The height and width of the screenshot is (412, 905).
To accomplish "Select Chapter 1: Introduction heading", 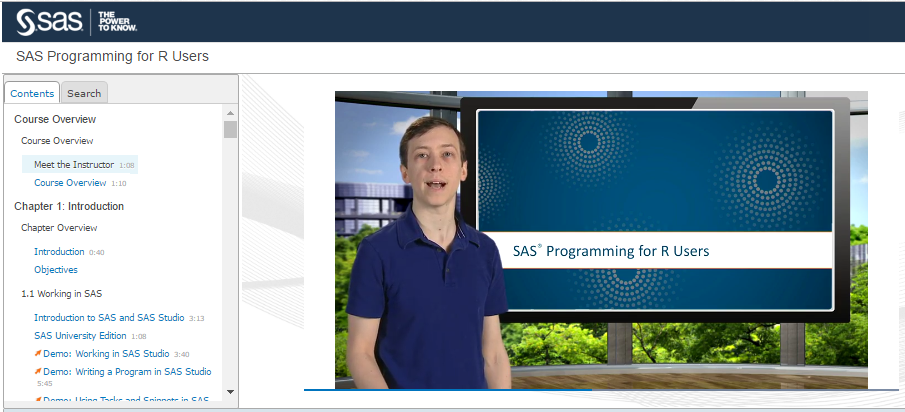I will coord(69,206).
